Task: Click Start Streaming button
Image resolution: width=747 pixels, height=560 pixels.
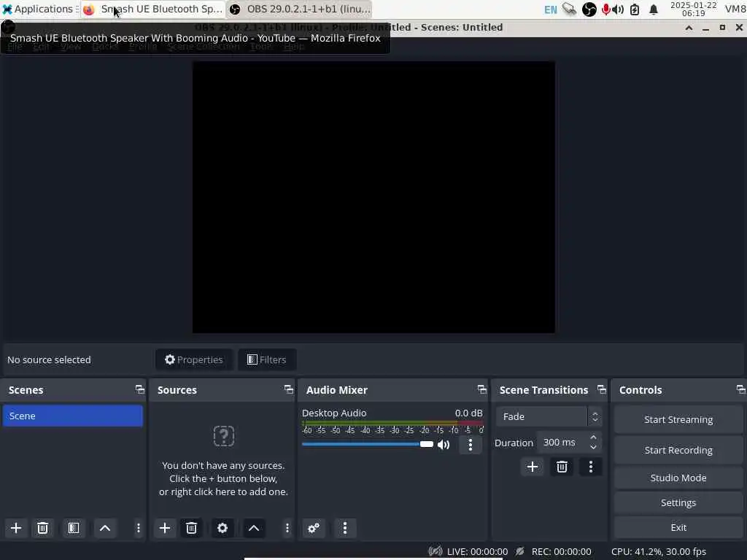Action: click(678, 419)
